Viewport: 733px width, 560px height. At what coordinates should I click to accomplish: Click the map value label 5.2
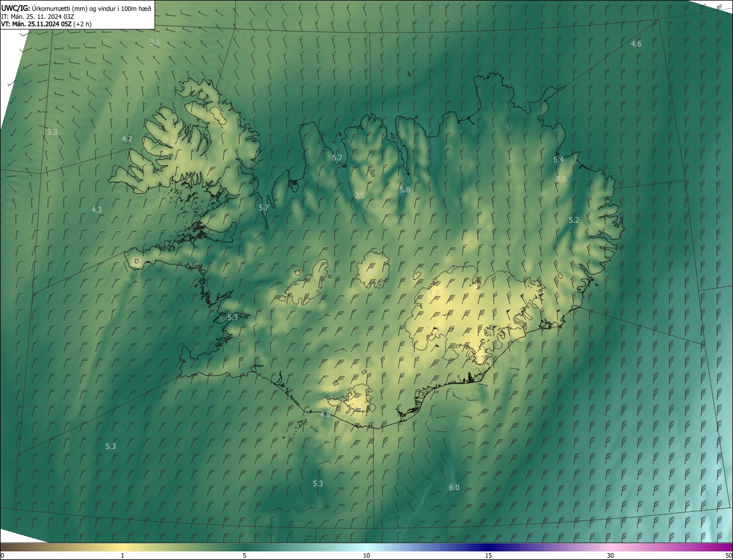(574, 220)
